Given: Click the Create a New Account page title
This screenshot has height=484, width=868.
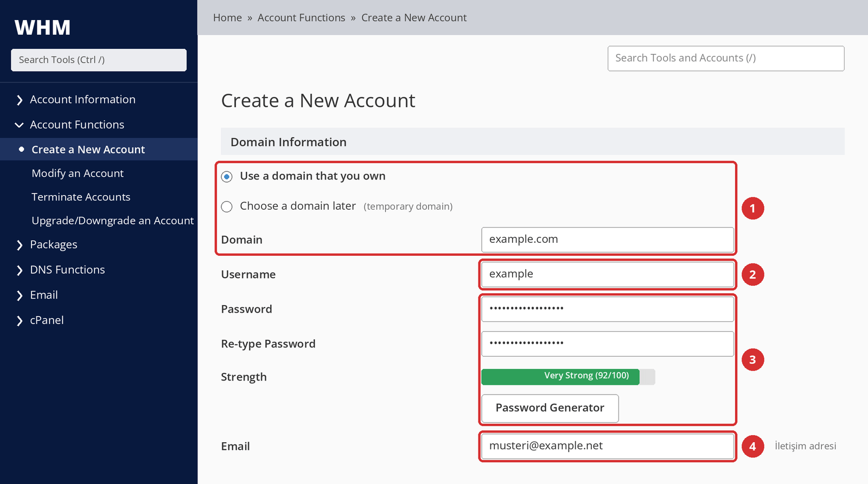Looking at the screenshot, I should tap(318, 101).
